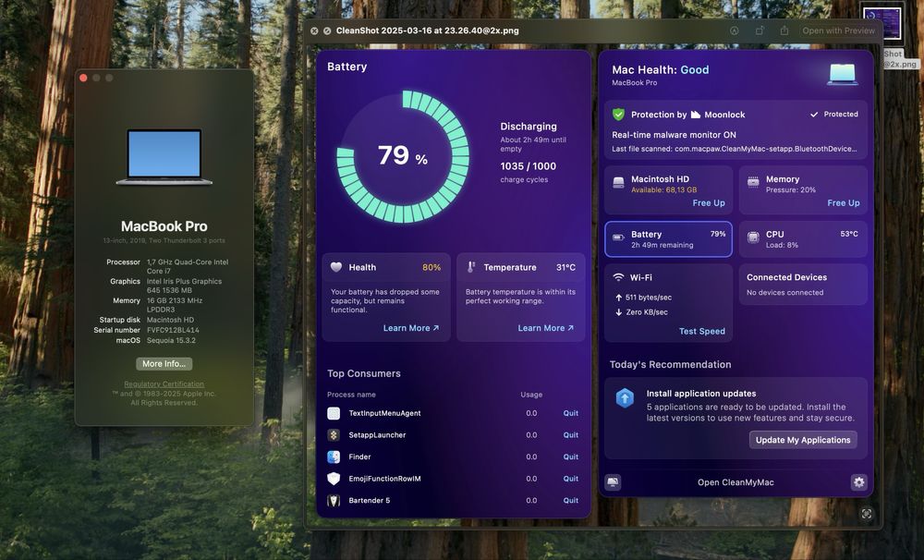This screenshot has width=924, height=560.
Task: Click the "Available: 68,13 GB" disk text
Action: click(663, 189)
